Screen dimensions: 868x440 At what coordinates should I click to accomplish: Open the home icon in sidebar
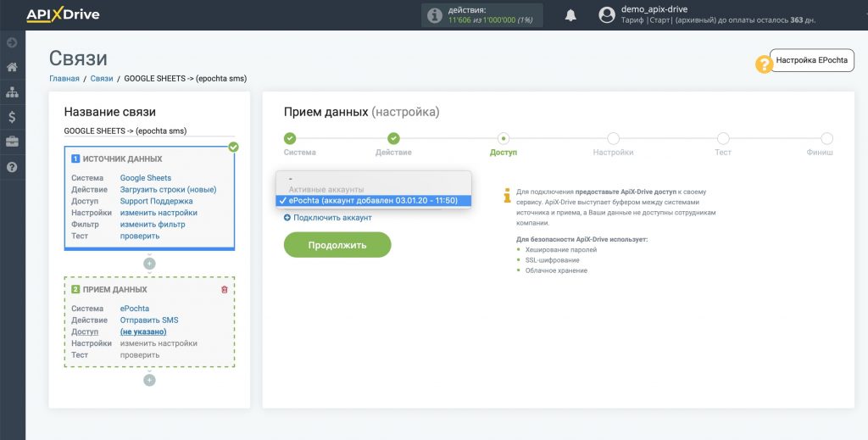[x=12, y=67]
